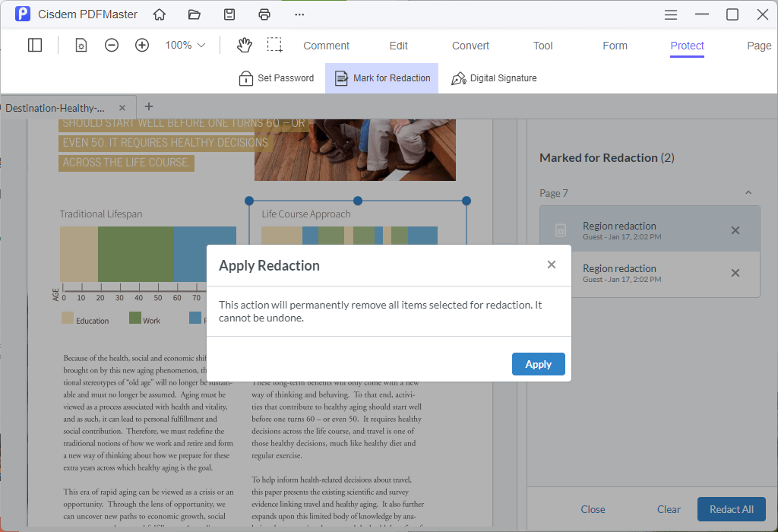
Task: Open file using the folder icon
Action: pyautogui.click(x=194, y=14)
